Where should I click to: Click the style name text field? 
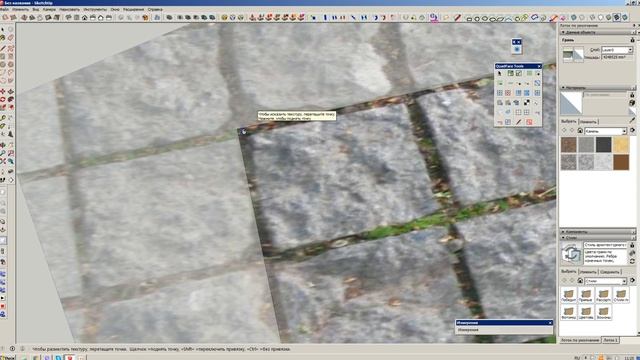tap(605, 245)
